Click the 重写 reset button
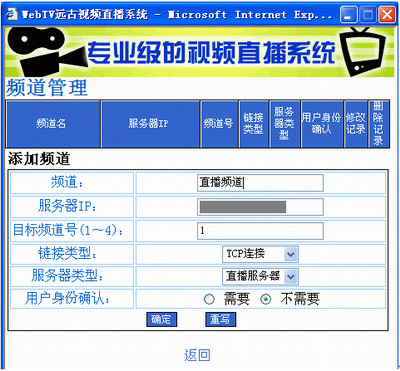Viewport: 400px width, 371px height. [x=221, y=319]
